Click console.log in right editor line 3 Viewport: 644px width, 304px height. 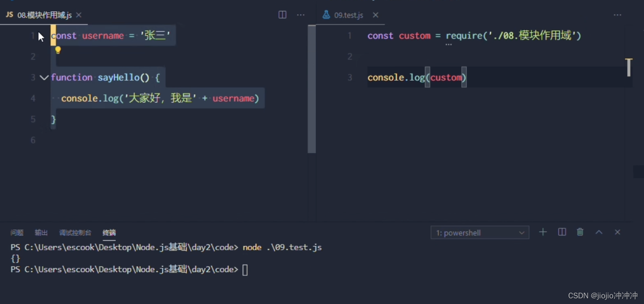[396, 77]
